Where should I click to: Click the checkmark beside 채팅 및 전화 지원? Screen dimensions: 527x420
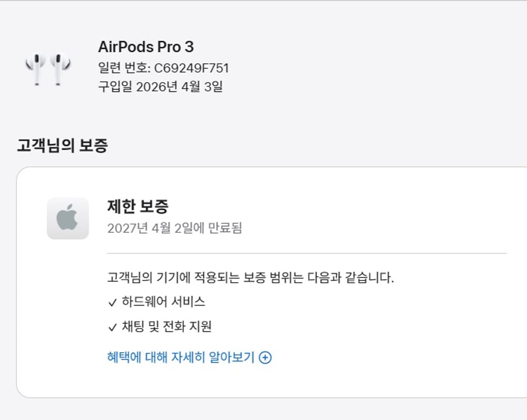pyautogui.click(x=111, y=328)
